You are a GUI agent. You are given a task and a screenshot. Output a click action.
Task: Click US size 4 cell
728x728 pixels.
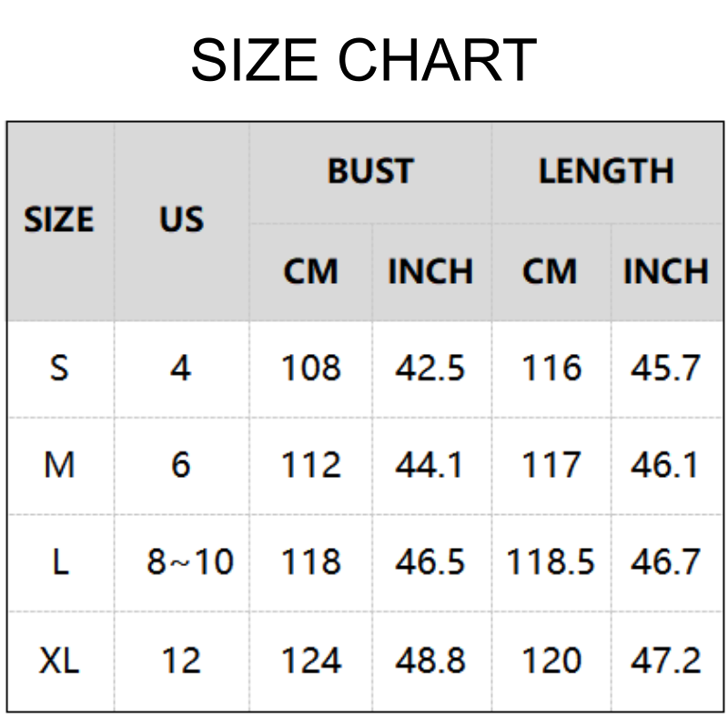pyautogui.click(x=181, y=369)
